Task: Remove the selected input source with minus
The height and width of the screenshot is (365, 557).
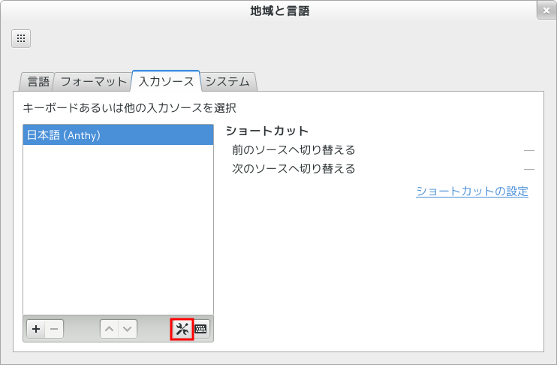Action: 54,329
